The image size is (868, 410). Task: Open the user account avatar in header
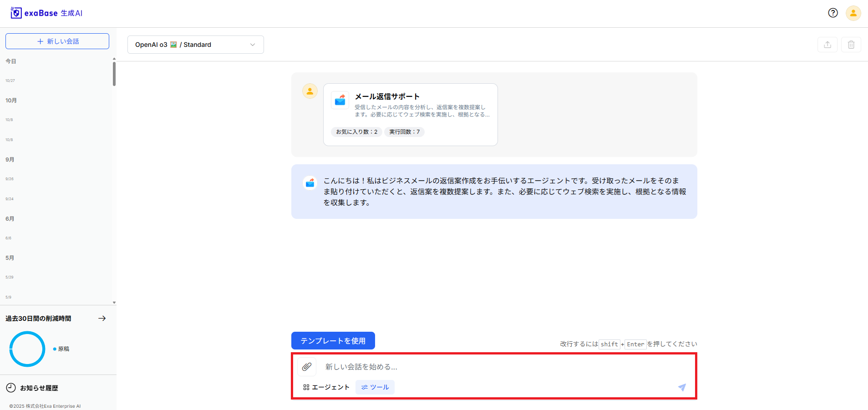pos(853,13)
